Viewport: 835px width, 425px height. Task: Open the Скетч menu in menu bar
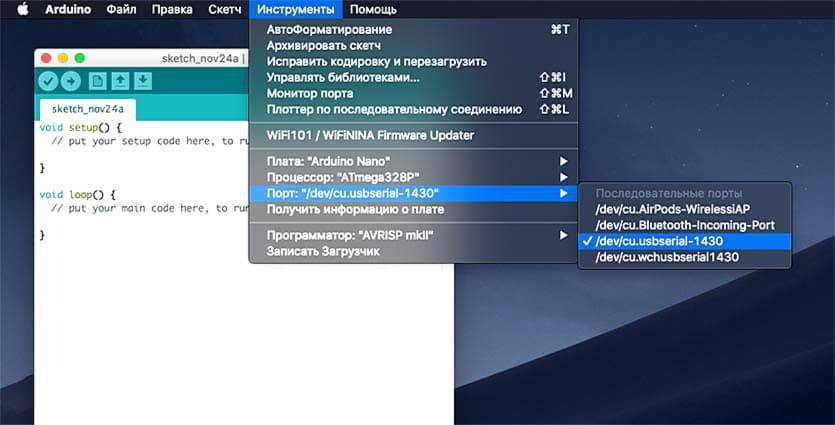[x=224, y=9]
